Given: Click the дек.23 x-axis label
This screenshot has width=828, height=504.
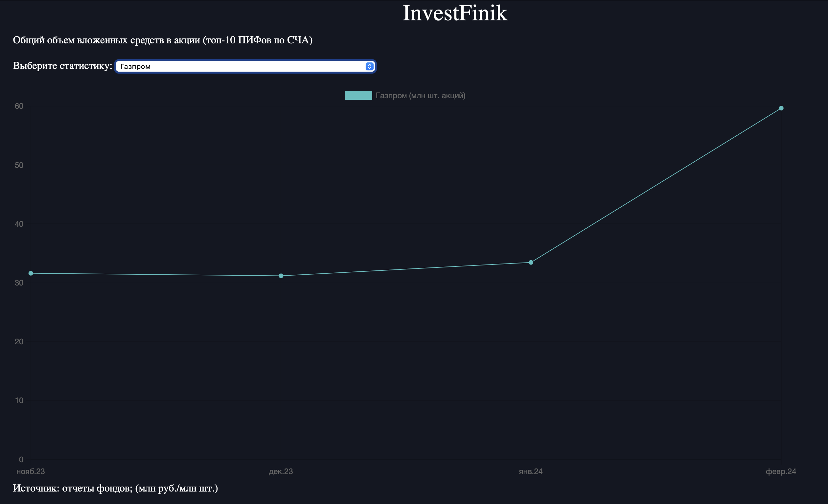Looking at the screenshot, I should click(281, 471).
